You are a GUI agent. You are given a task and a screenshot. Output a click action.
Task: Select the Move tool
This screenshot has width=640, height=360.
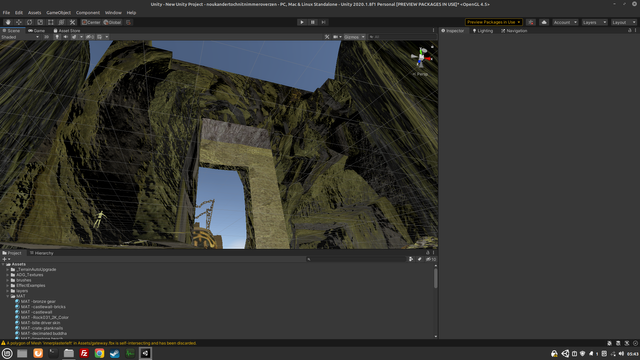pos(19,22)
